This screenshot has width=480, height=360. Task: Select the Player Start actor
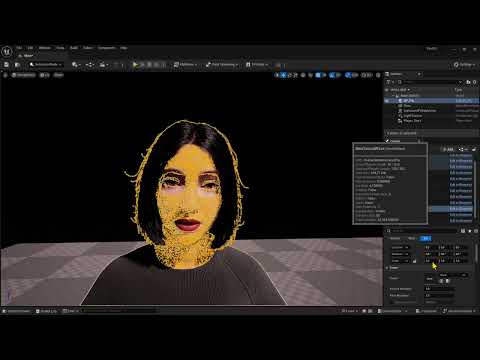(x=413, y=121)
